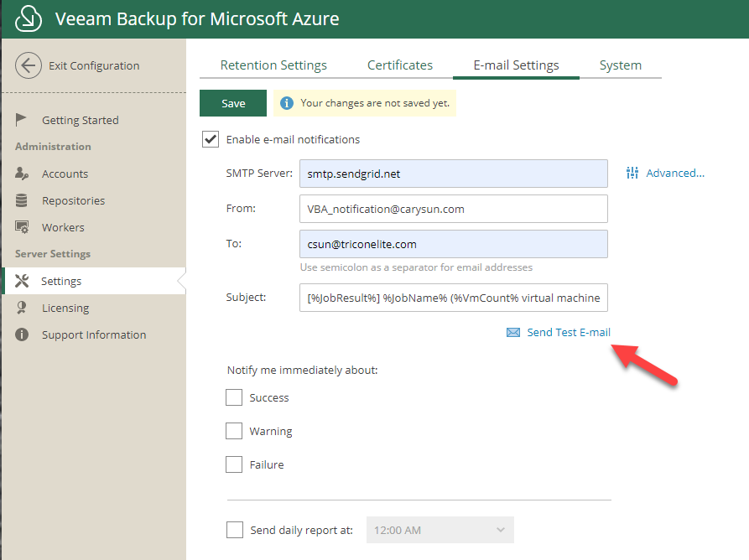Click the Subject input field
This screenshot has height=560, width=749.
(453, 298)
